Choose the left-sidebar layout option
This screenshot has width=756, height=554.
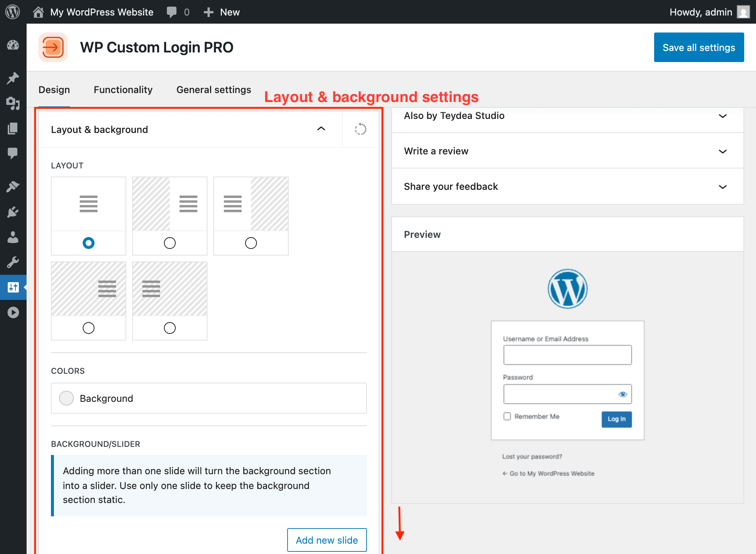point(169,243)
